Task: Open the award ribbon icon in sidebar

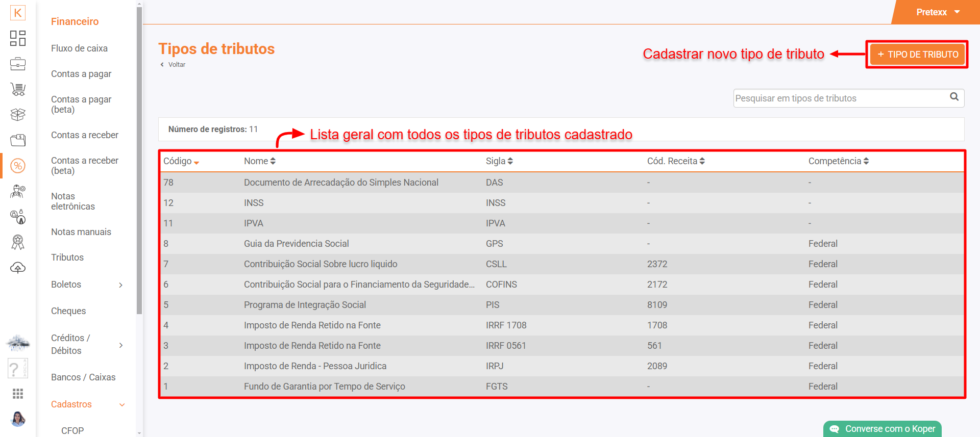Action: point(18,242)
